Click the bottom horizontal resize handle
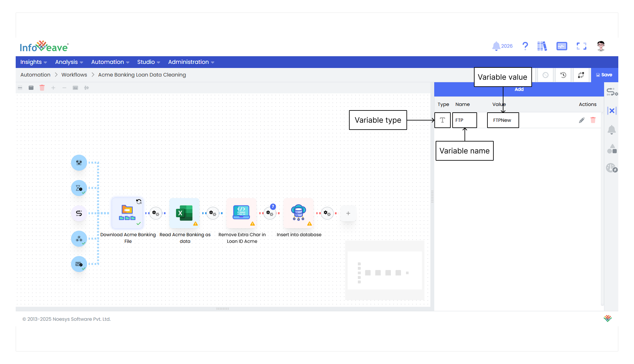Screen dimensions: 634x364 223,309
